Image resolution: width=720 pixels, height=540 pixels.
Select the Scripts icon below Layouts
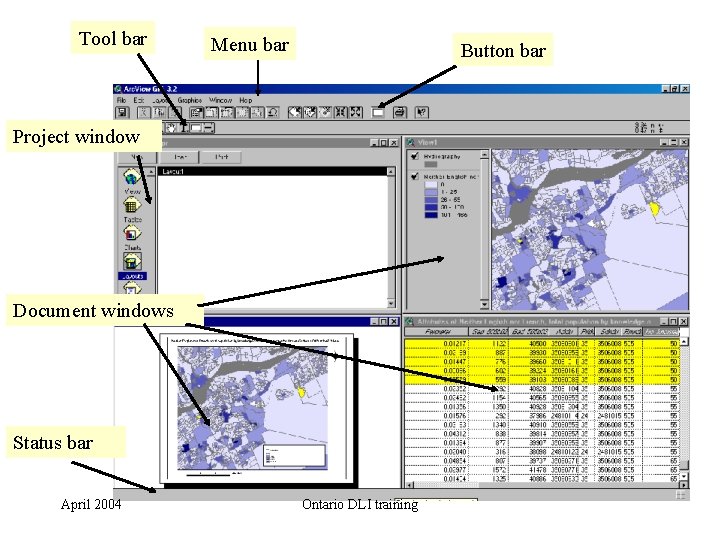tap(132, 288)
